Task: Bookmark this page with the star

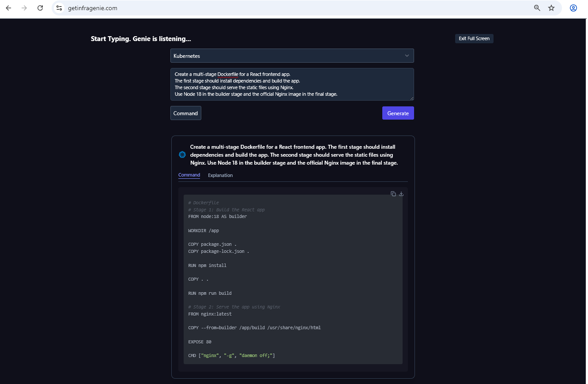Action: click(x=551, y=8)
